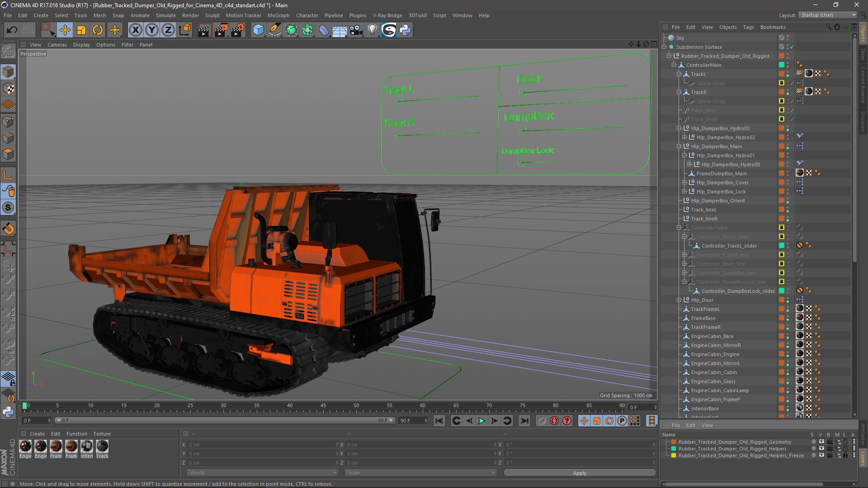This screenshot has width=868, height=488.
Task: Open the V-Ray Bridge menu
Action: [x=387, y=15]
